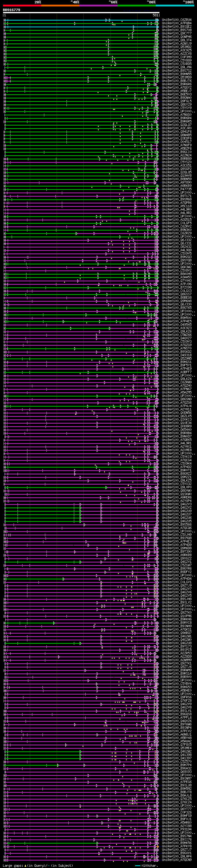This screenshot has width=197, height=868.
Task: Select label UniRef100_Q53MD9
Action: [177, 77]
